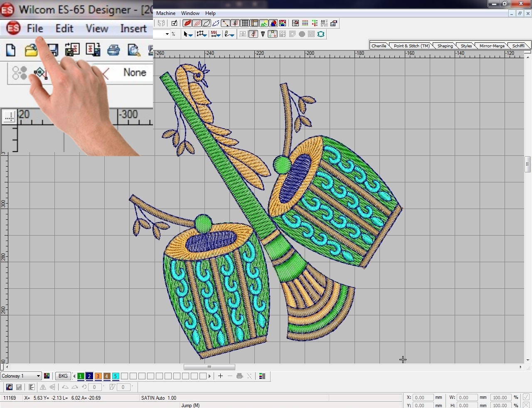This screenshot has height=408, width=532.
Task: Click the add color plus icon
Action: click(220, 376)
